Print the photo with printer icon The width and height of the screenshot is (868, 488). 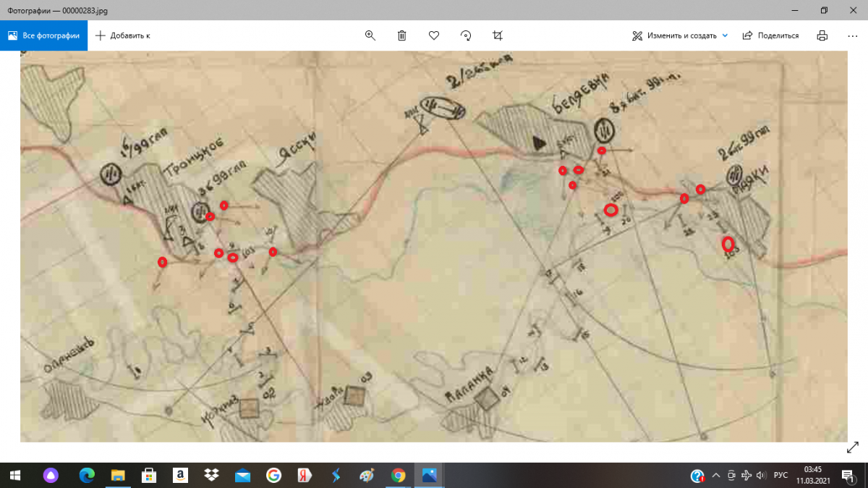pyautogui.click(x=822, y=35)
